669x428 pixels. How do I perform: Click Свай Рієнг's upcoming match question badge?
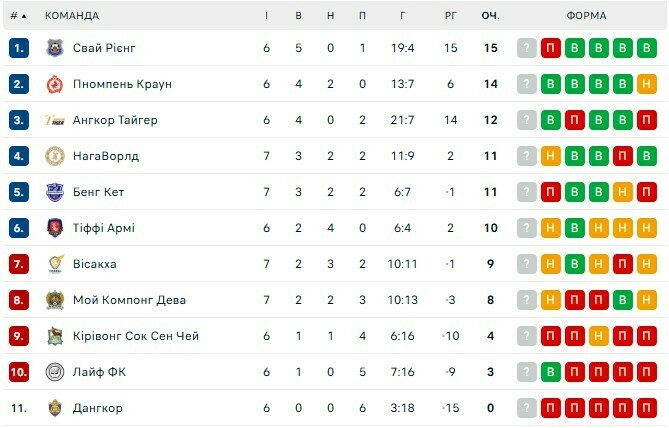[527, 48]
